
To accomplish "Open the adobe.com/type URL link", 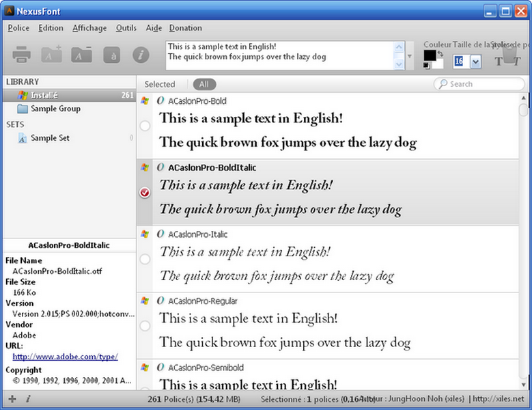I will click(66, 356).
